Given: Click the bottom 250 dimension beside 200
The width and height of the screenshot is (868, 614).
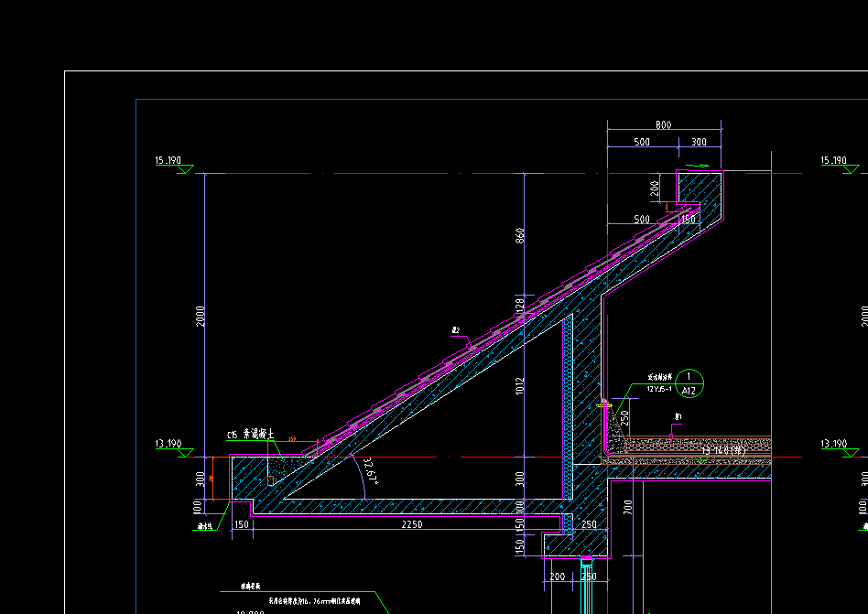Looking at the screenshot, I should pos(589,576).
